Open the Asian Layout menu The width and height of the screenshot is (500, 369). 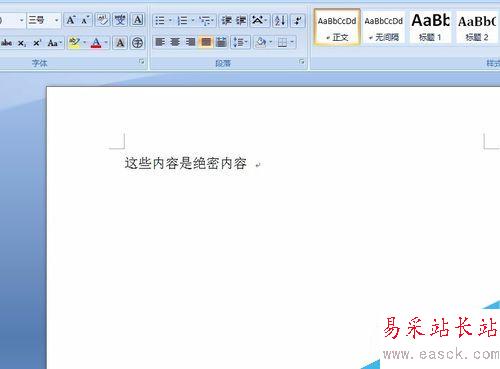pos(259,21)
